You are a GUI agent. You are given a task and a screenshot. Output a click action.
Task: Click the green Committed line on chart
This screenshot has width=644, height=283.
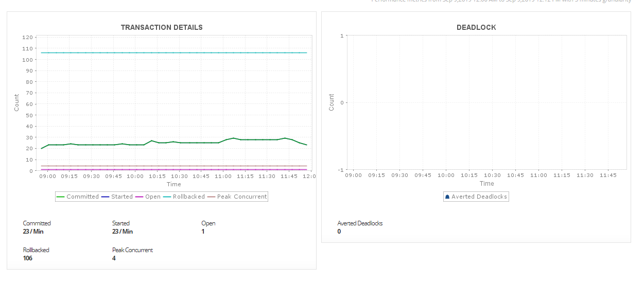point(173,142)
